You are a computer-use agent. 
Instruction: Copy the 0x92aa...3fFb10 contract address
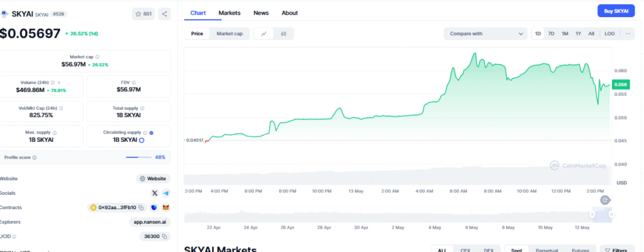(141, 207)
